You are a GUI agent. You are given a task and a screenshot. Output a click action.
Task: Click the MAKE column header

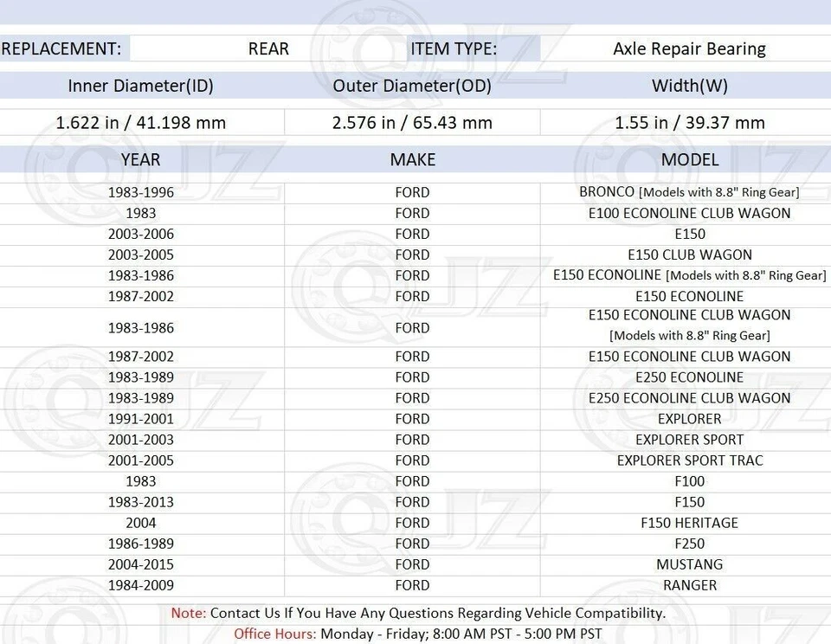(x=412, y=160)
